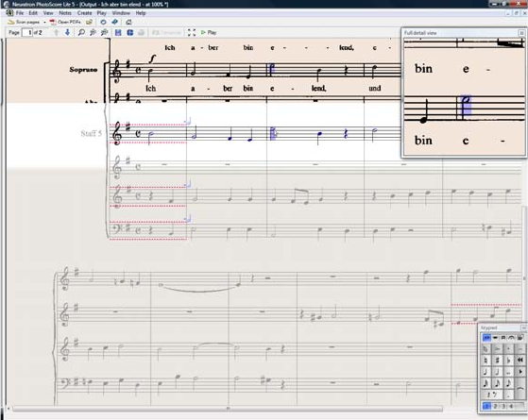Click the natural accidental on the keypad
Image resolution: width=528 pixels, height=420 pixels.
(485, 361)
